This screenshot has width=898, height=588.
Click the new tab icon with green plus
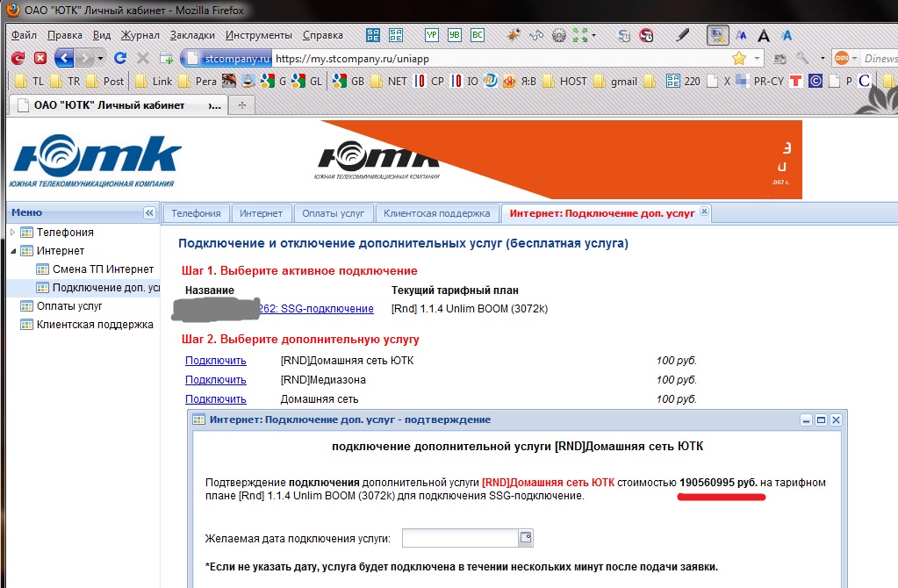tap(167, 58)
